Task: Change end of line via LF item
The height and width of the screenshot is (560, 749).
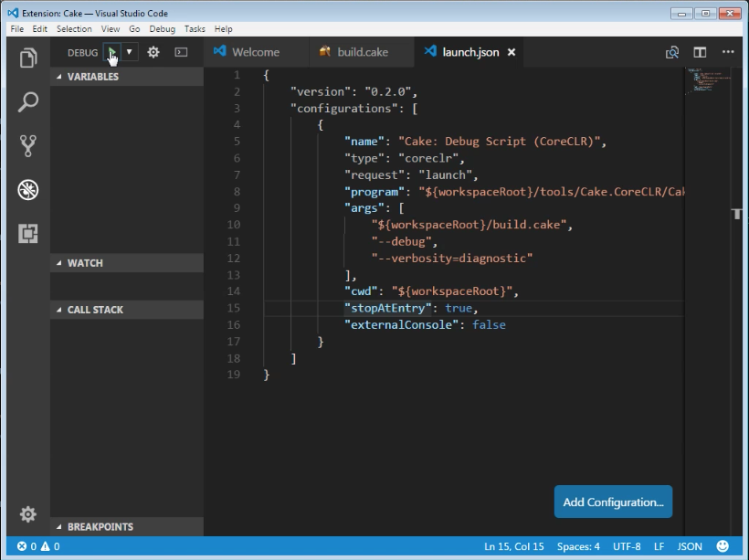Action: pyautogui.click(x=659, y=546)
